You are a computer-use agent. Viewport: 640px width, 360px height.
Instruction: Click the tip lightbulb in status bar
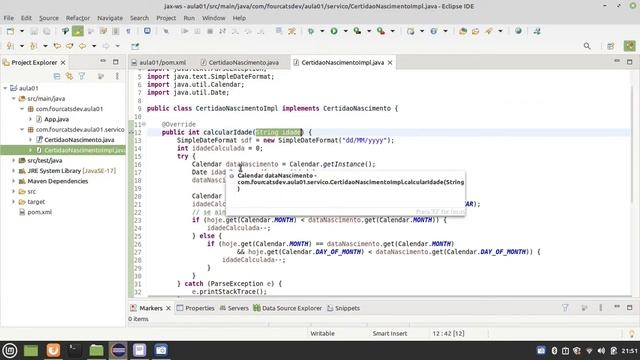tap(631, 334)
